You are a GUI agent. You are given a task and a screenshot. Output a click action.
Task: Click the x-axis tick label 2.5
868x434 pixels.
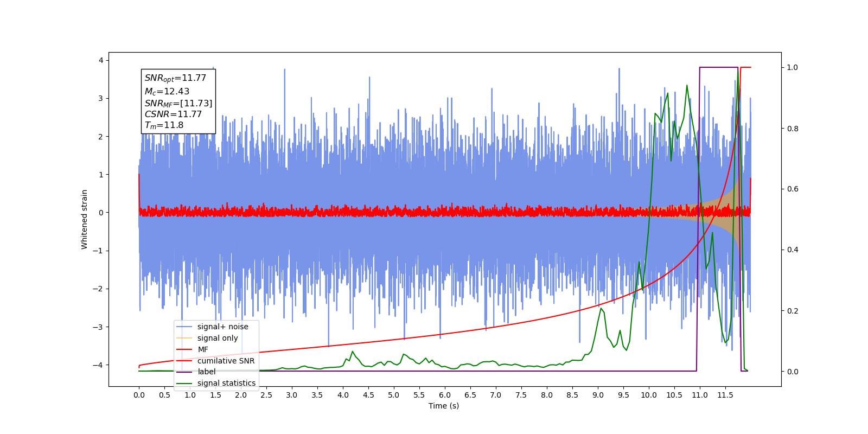266,395
